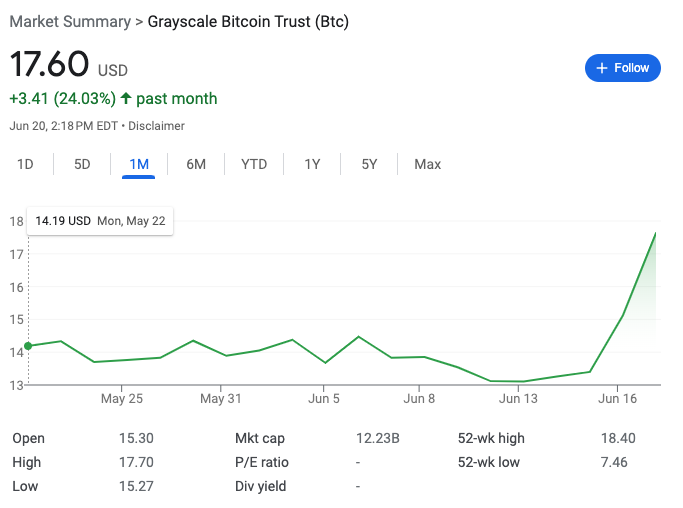This screenshot has height=508, width=683.
Task: Open the Disclaimer link
Action: coord(157,126)
